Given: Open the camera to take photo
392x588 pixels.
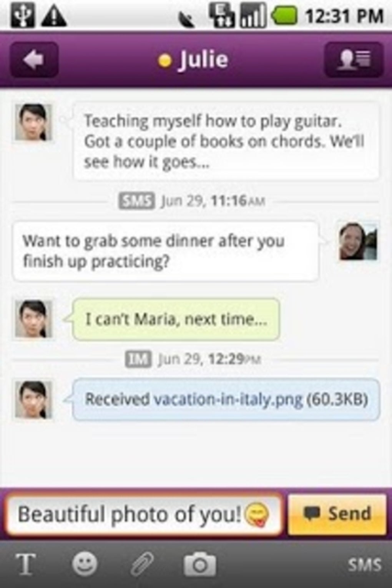Looking at the screenshot, I should point(199,564).
